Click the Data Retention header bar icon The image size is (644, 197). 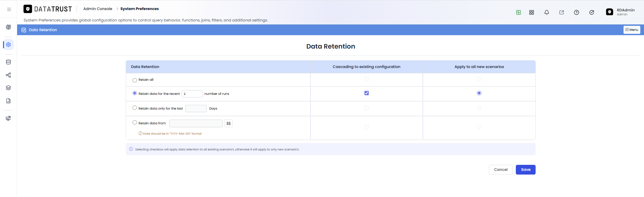tap(24, 30)
